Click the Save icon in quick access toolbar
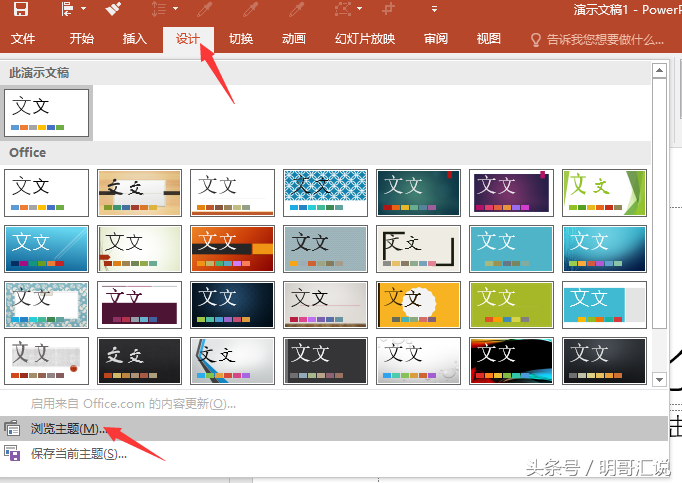 pyautogui.click(x=20, y=9)
